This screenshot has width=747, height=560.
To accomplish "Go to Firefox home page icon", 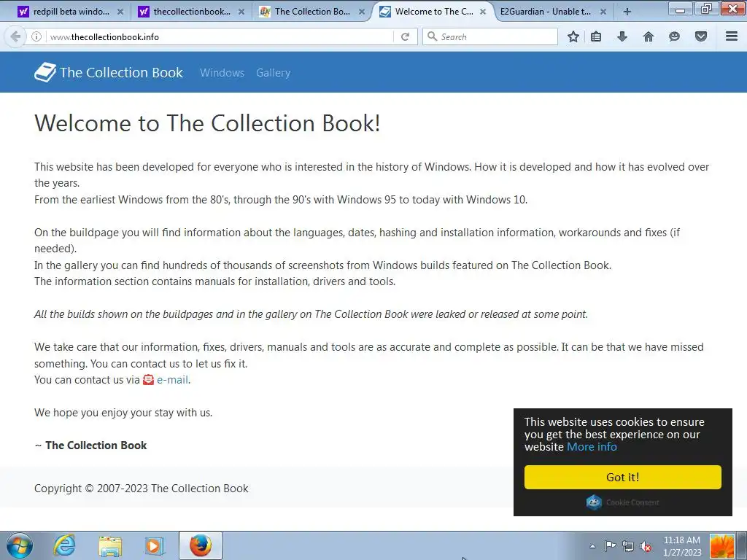I will pyautogui.click(x=649, y=36).
